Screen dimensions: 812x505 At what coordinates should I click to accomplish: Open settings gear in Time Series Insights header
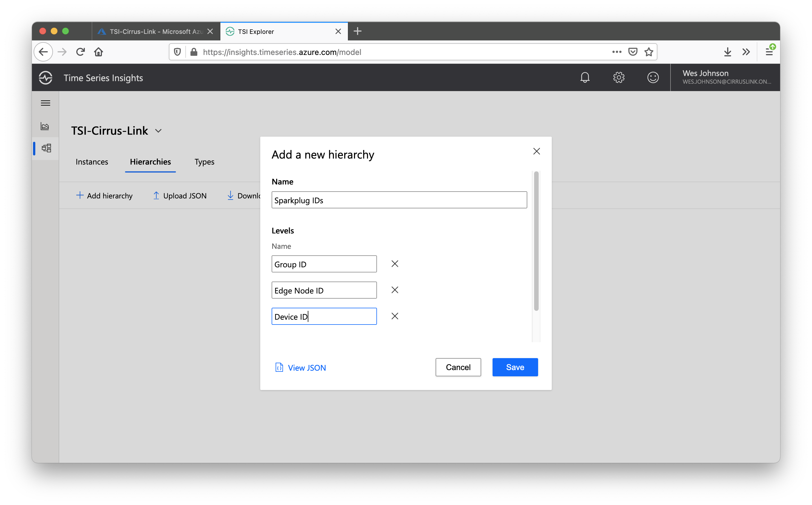[619, 77]
